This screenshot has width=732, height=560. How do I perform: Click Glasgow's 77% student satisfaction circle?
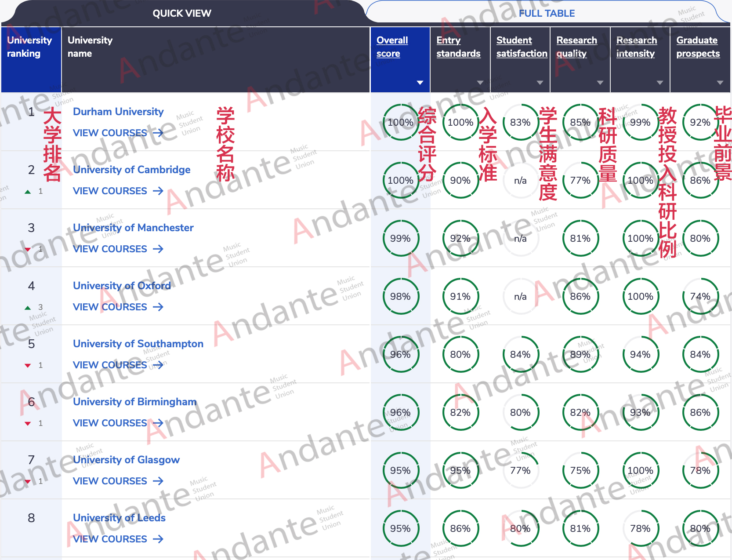pos(520,470)
